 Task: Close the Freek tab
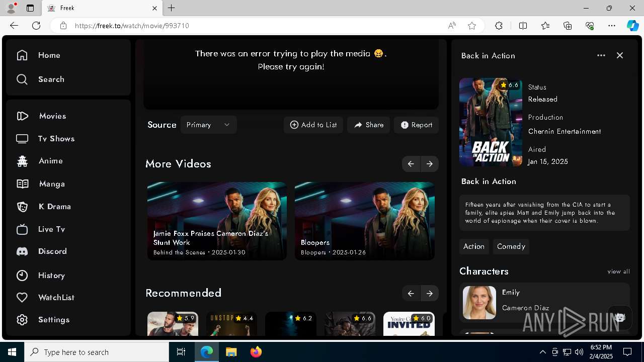point(154,8)
